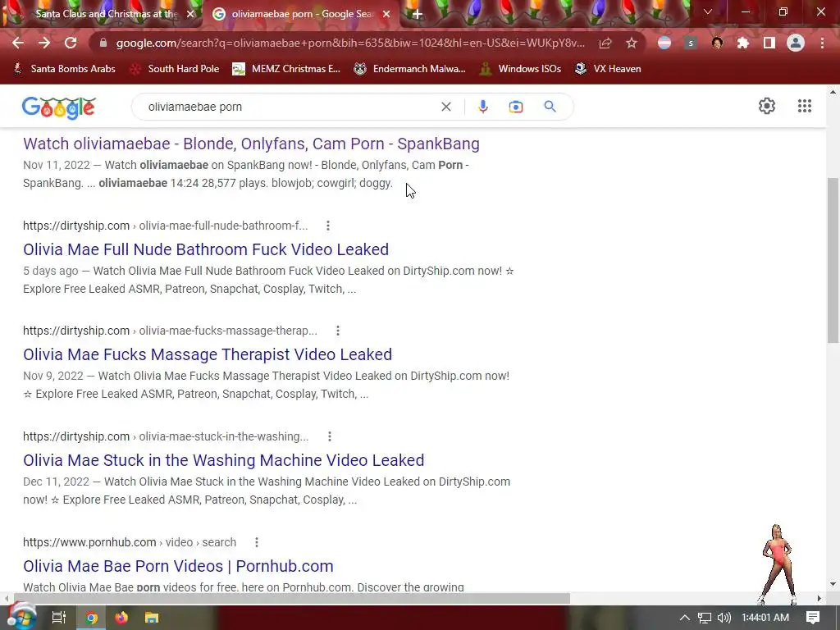
Task: Open the Action Center notifications icon
Action: [813, 618]
